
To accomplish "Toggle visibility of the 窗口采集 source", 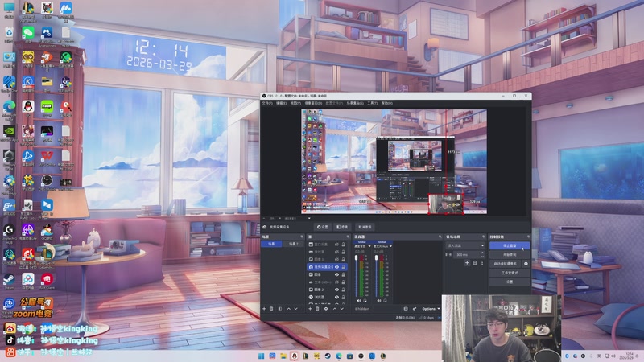I will (336, 245).
